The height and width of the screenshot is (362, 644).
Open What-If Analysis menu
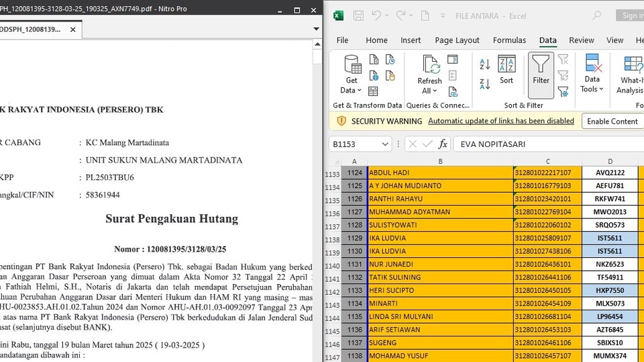(x=631, y=74)
